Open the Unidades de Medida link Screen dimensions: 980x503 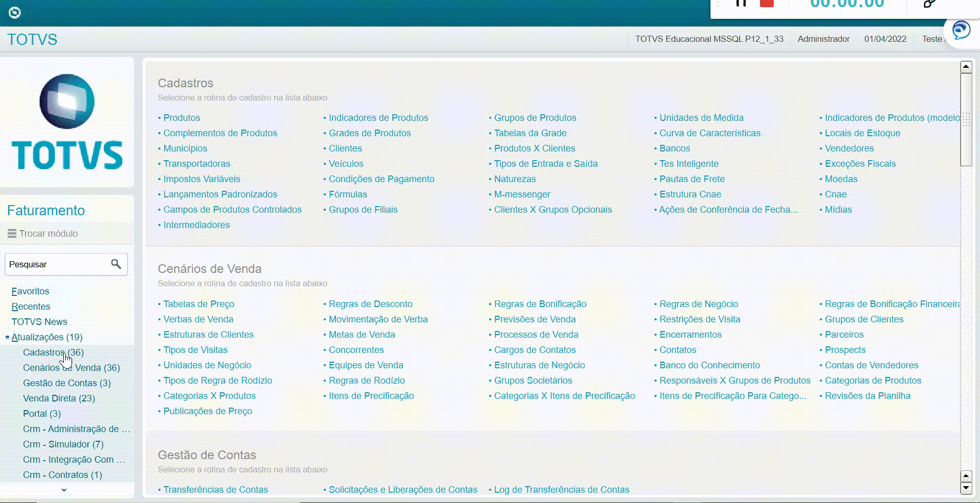[701, 118]
